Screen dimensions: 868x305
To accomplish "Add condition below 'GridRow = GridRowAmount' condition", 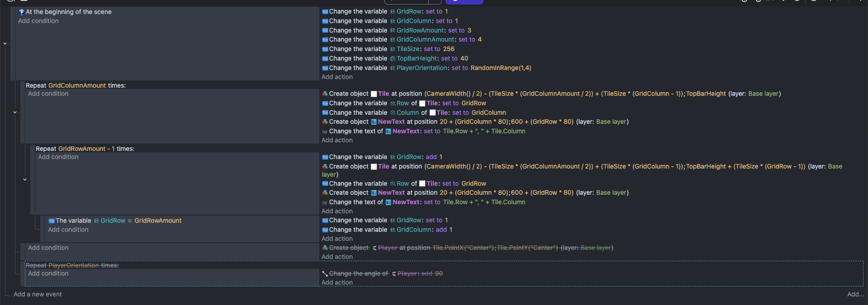I will (x=68, y=230).
